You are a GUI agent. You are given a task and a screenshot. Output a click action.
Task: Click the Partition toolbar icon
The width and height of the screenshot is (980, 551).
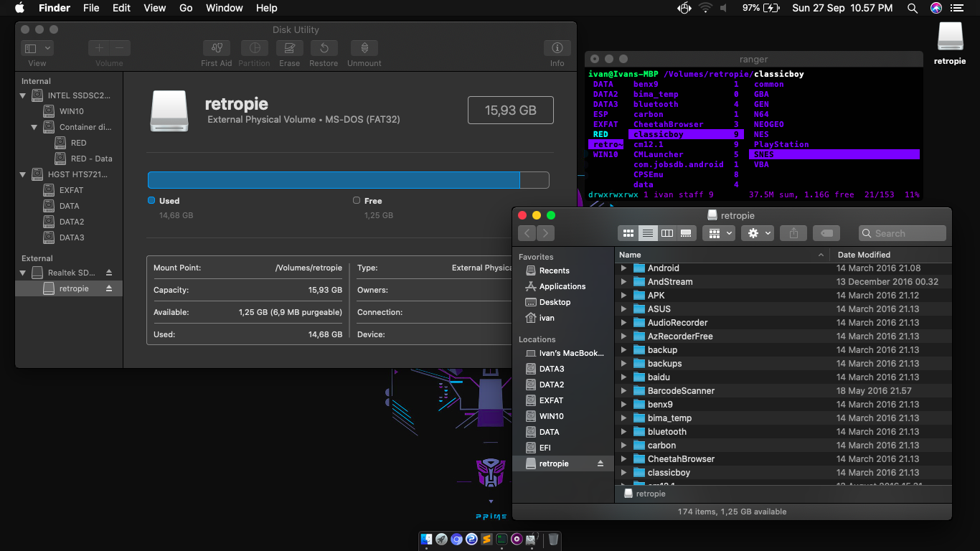tap(254, 48)
